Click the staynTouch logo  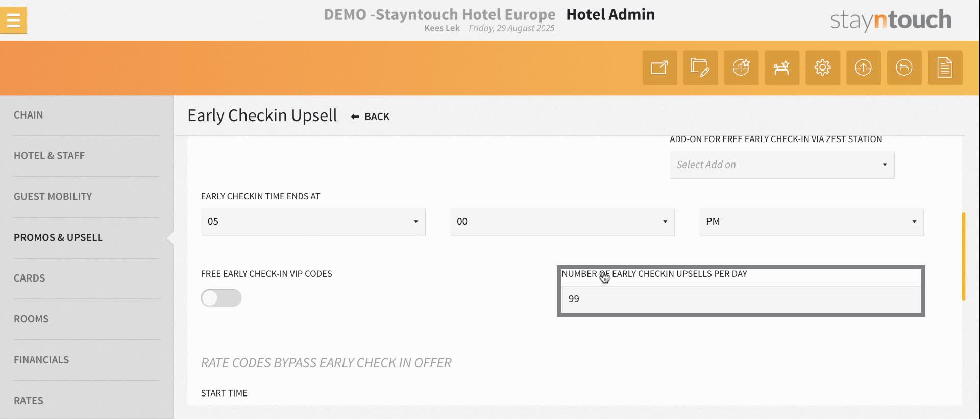[891, 20]
